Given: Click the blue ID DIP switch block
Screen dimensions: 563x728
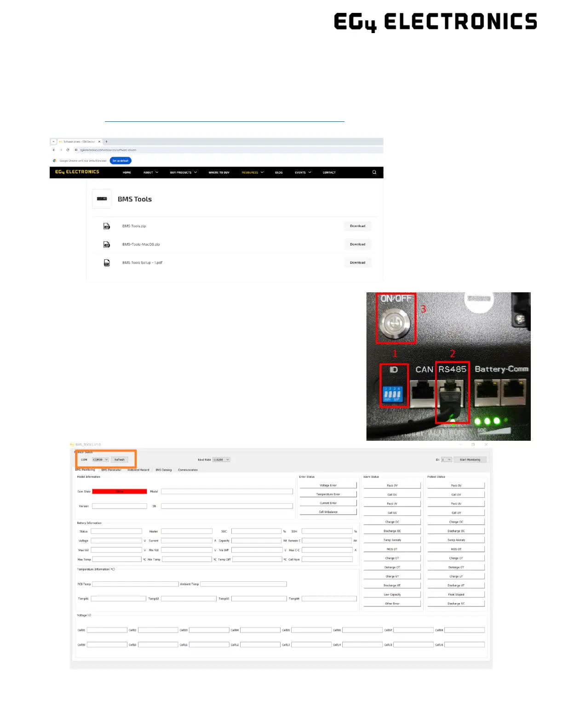Looking at the screenshot, I should pyautogui.click(x=393, y=394).
